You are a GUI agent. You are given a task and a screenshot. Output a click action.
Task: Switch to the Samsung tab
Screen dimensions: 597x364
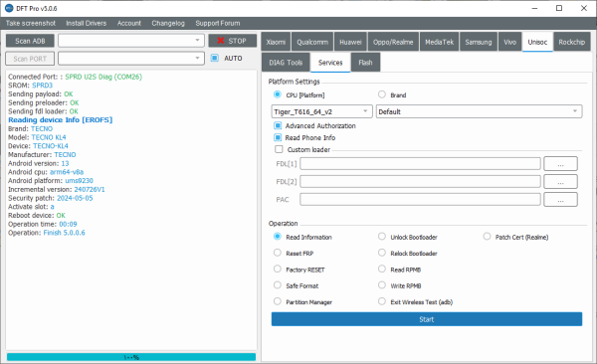(x=479, y=42)
